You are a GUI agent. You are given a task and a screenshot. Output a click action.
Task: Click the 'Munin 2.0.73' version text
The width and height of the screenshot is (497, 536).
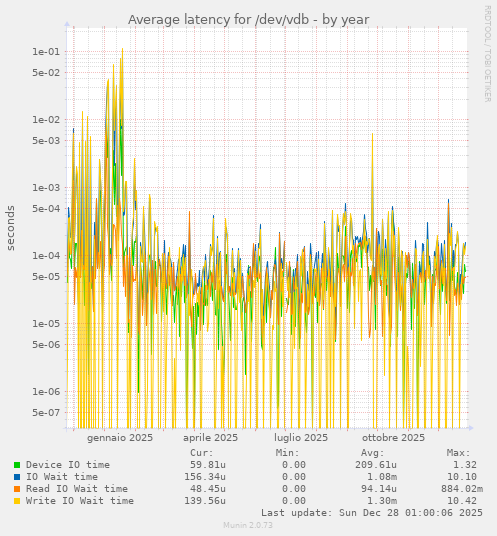click(x=248, y=525)
